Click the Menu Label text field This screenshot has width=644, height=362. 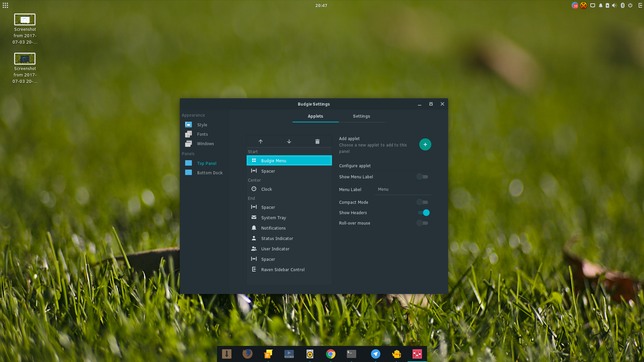[403, 189]
